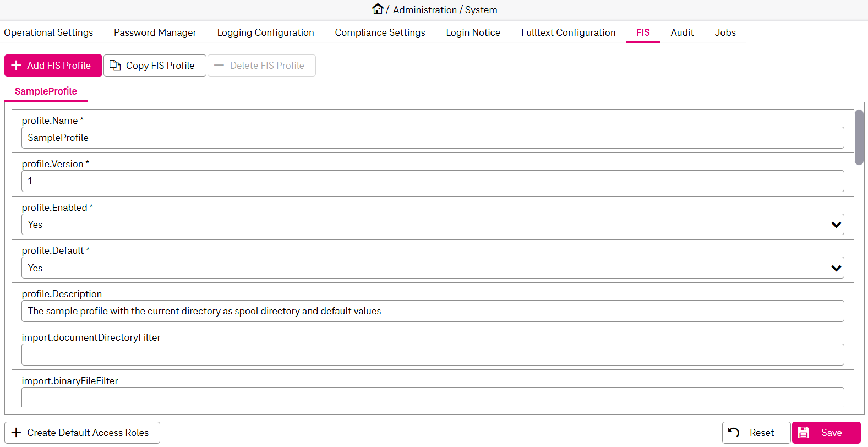868x447 pixels.
Task: Expand the profile.Enabled dropdown
Action: tap(836, 225)
